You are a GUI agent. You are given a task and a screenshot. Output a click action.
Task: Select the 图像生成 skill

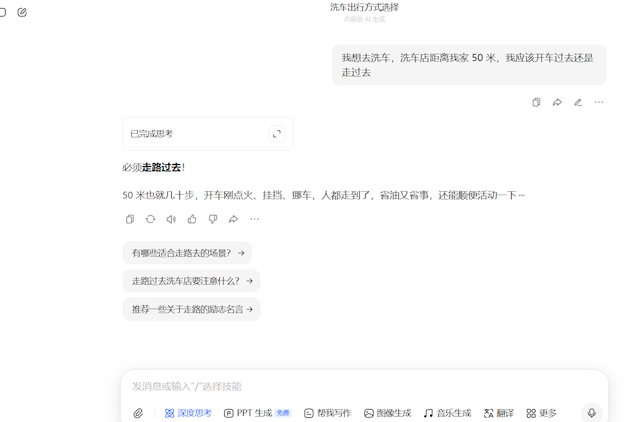tap(387, 413)
